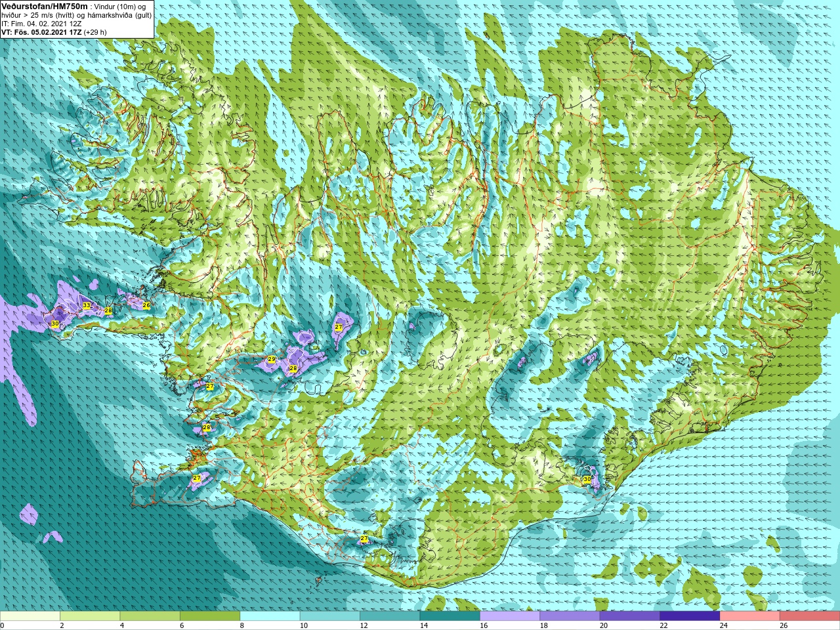Viewport: 840px width, 630px height.
Task: Click the "4" value on the color scale
Action: (121, 625)
